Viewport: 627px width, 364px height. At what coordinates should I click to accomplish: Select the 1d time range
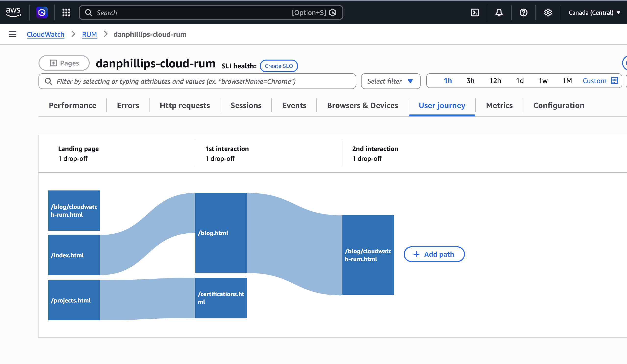[x=520, y=81]
